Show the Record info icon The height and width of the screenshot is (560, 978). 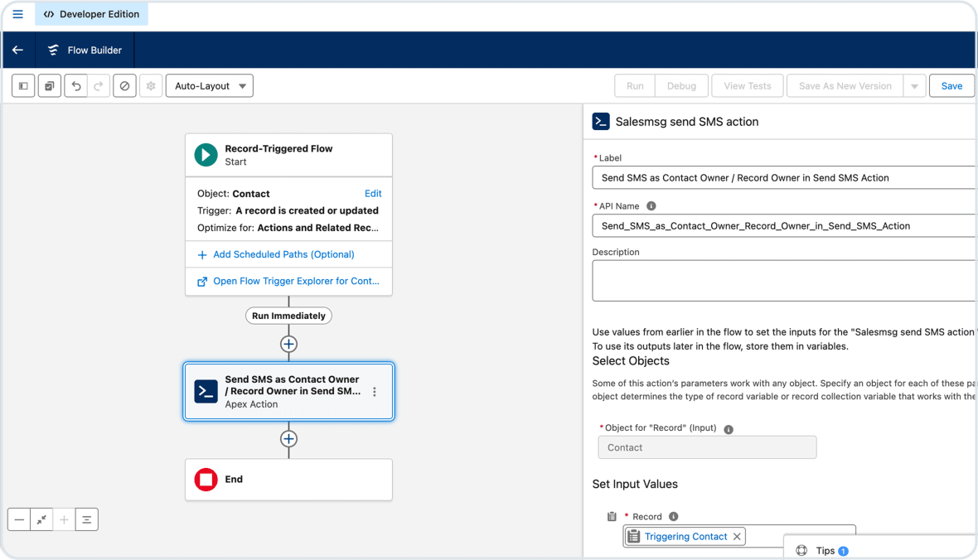[x=674, y=516]
